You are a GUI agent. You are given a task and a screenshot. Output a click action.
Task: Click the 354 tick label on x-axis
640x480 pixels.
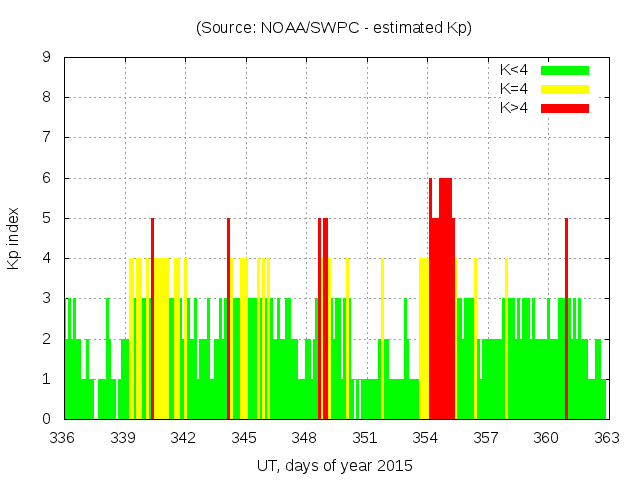[x=425, y=438]
